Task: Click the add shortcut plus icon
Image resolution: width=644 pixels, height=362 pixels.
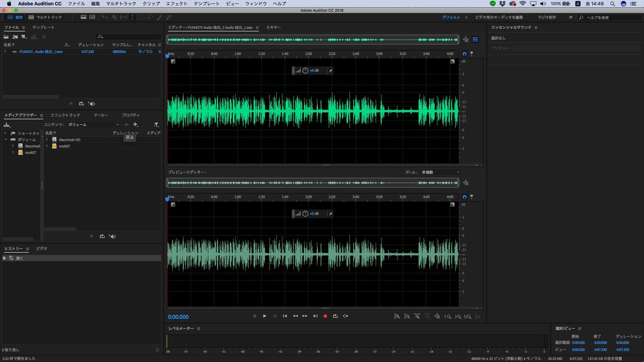Action: (x=135, y=124)
